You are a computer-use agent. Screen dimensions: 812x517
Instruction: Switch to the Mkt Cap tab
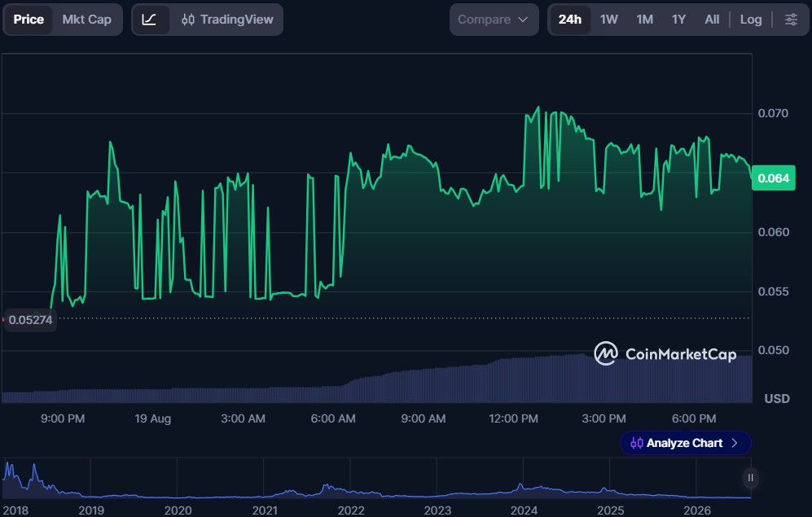coord(87,20)
